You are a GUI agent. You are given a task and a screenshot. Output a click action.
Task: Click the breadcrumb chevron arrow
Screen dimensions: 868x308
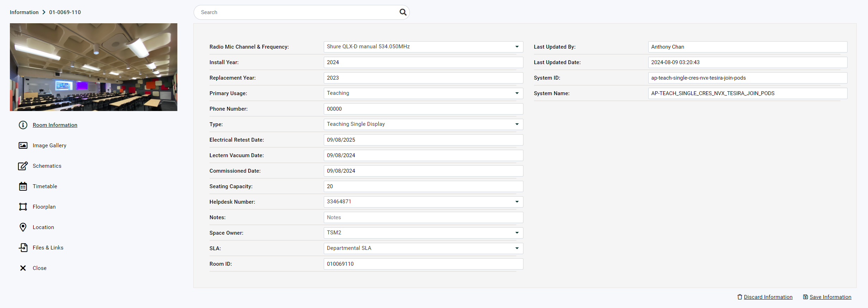click(x=44, y=12)
